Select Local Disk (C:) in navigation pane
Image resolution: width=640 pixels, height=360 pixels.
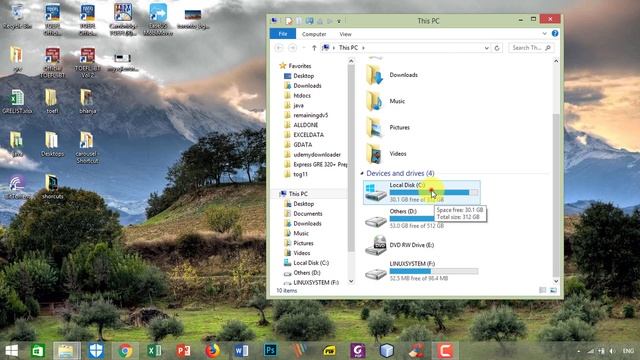pyautogui.click(x=311, y=263)
